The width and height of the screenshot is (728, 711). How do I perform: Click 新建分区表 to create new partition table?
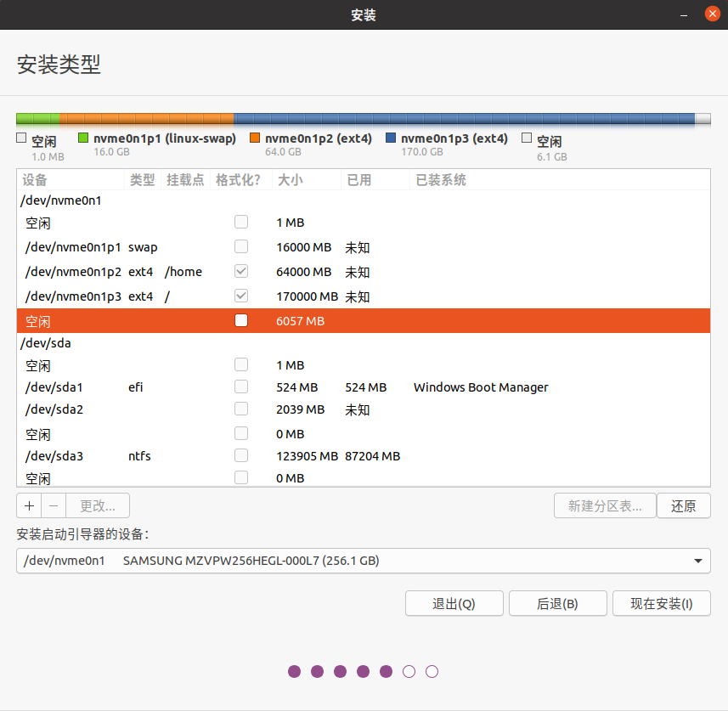click(604, 505)
